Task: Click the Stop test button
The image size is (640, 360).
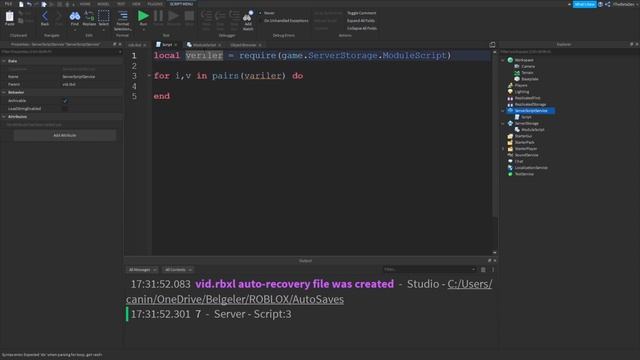Action: (189, 16)
